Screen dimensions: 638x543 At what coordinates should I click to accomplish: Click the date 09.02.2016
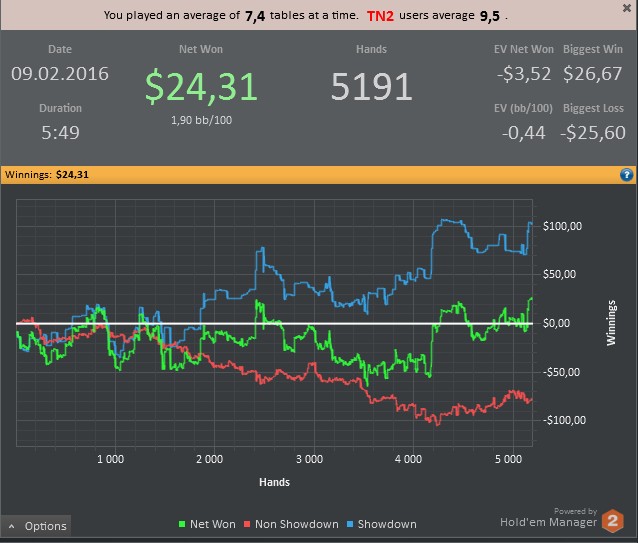(x=60, y=74)
